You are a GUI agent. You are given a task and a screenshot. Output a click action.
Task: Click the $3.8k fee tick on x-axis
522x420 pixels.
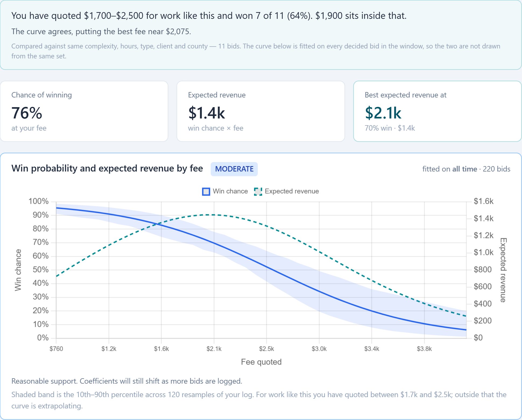(x=424, y=349)
